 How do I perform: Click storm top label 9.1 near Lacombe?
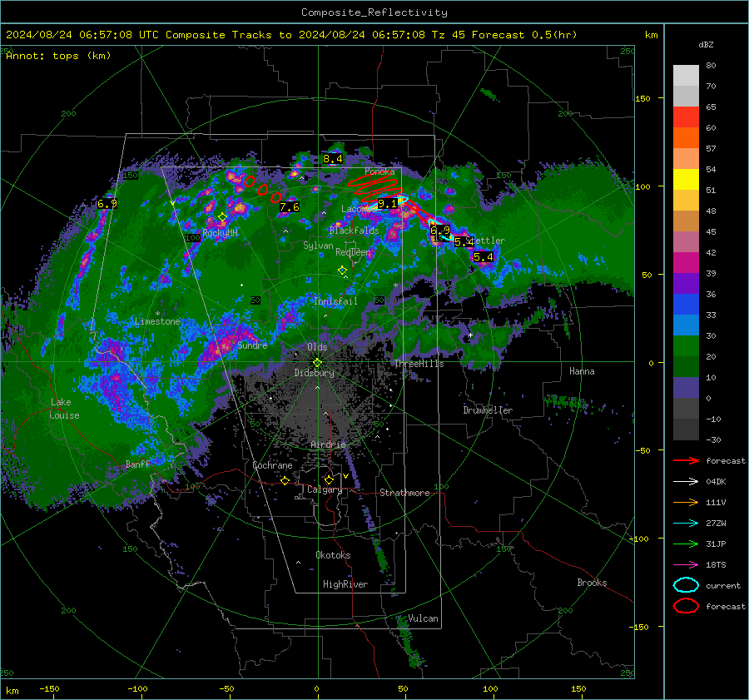coord(387,204)
